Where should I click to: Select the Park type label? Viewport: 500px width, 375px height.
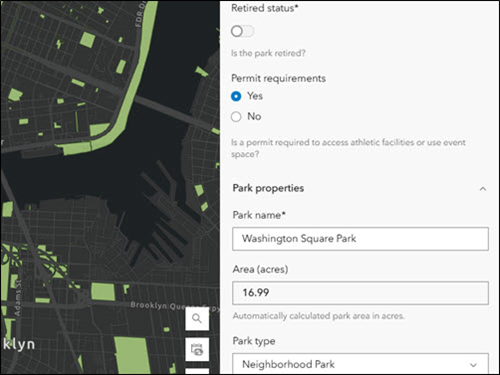tap(254, 341)
